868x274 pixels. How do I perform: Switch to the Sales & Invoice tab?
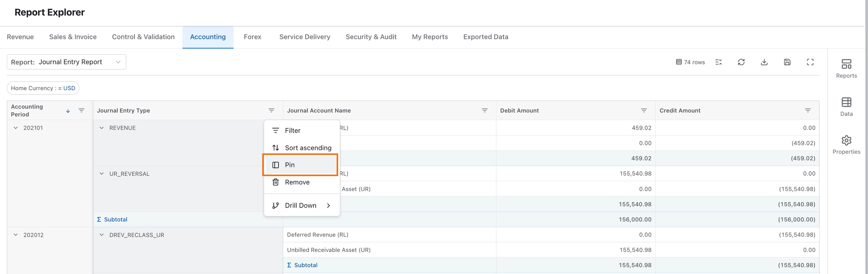73,37
